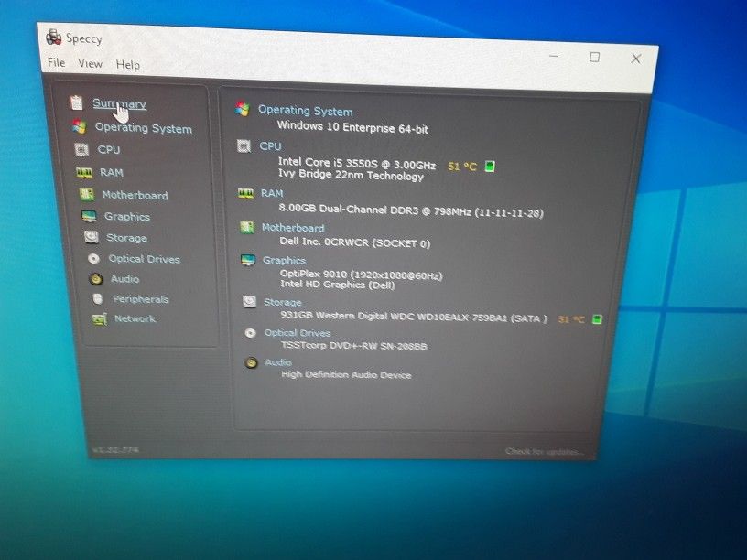Click the Audio speaker icon in sidebar
This screenshot has height=560, width=747.
[96, 279]
